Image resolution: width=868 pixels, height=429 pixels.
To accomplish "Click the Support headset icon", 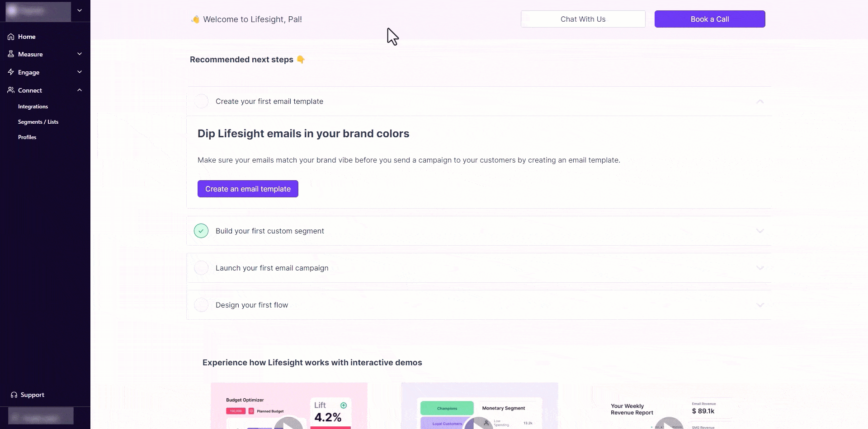I will click(x=14, y=395).
